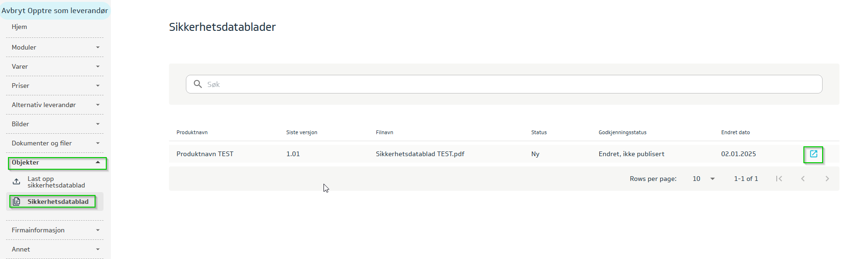Expand the Firmainformasjon menu section
Screen dimensions: 868x259
coord(55,230)
